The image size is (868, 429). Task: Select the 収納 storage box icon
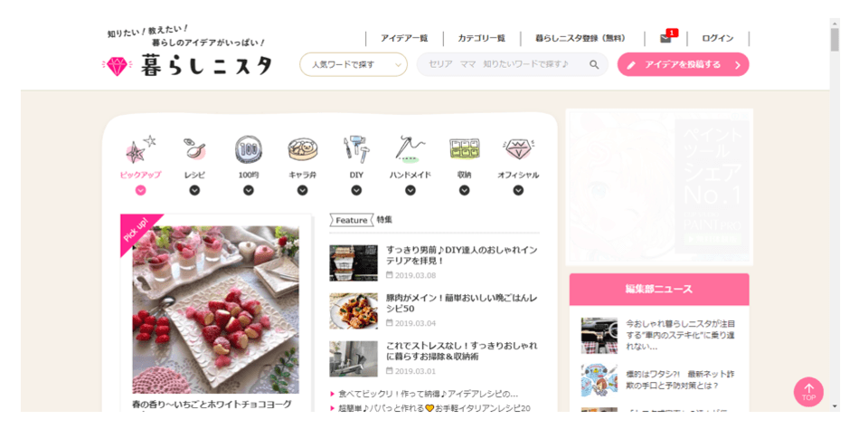click(x=464, y=149)
